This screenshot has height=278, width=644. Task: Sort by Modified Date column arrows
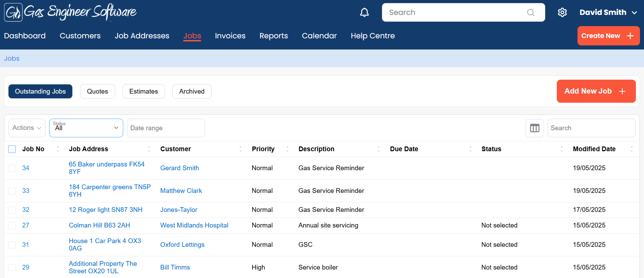click(631, 149)
